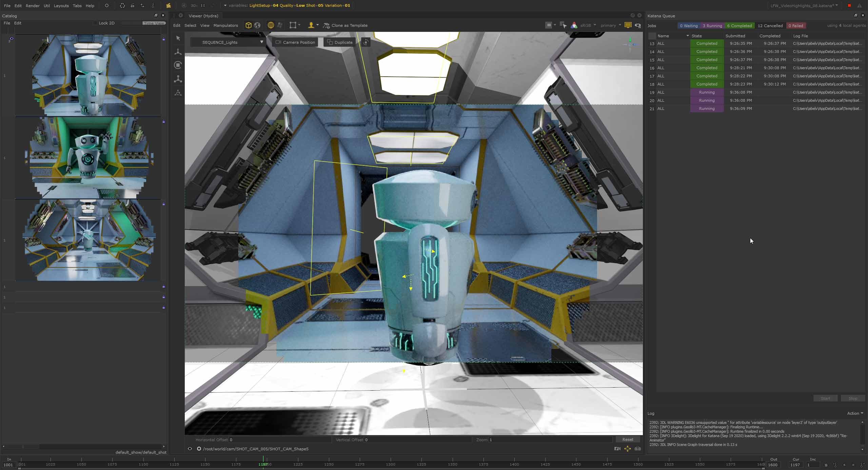Click the yellow cube object display icon
Viewport: 868px width, 470px height.
click(x=249, y=25)
